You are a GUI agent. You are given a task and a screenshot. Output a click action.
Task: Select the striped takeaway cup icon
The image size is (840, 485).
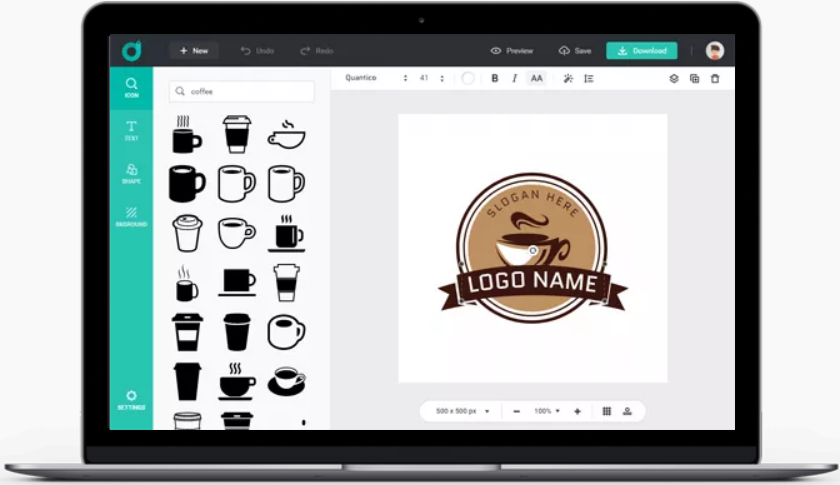(286, 282)
